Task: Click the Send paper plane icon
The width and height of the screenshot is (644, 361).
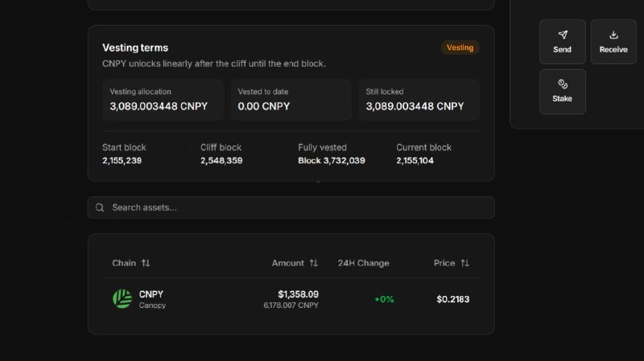Action: [x=563, y=35]
